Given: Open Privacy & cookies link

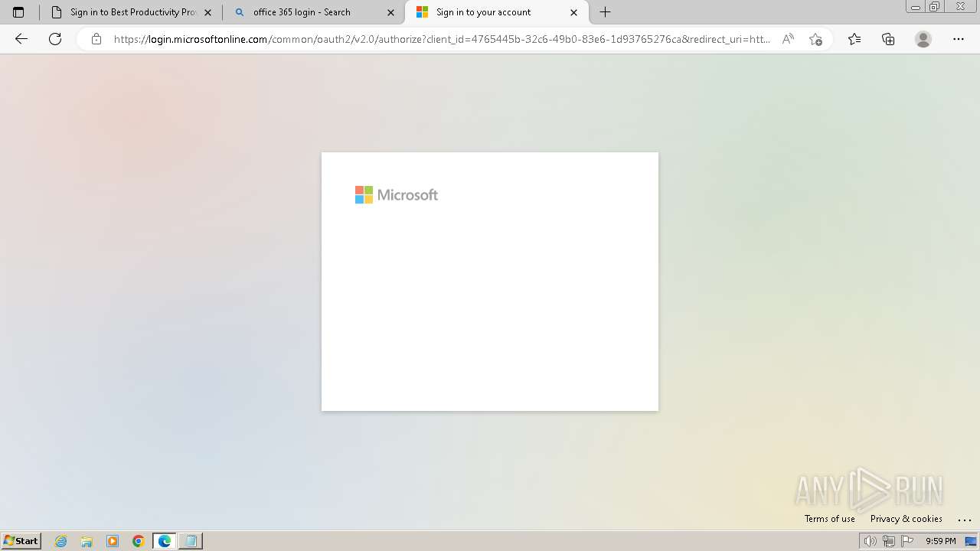Looking at the screenshot, I should (x=906, y=519).
